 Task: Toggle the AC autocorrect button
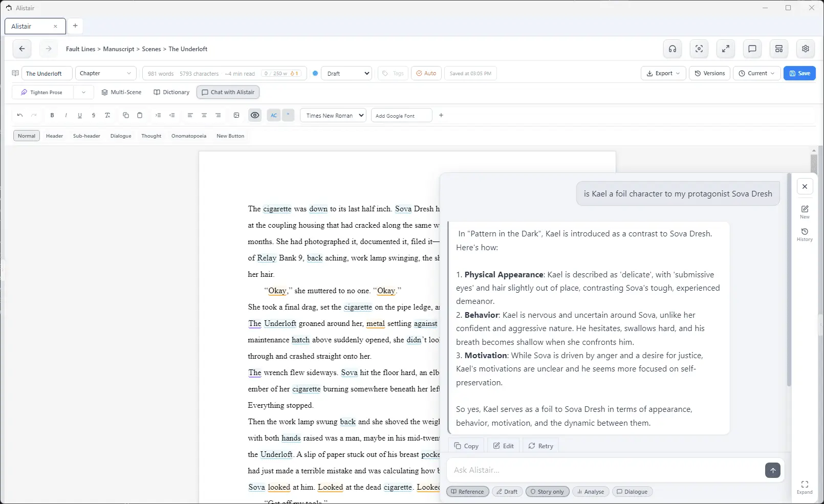click(x=274, y=116)
